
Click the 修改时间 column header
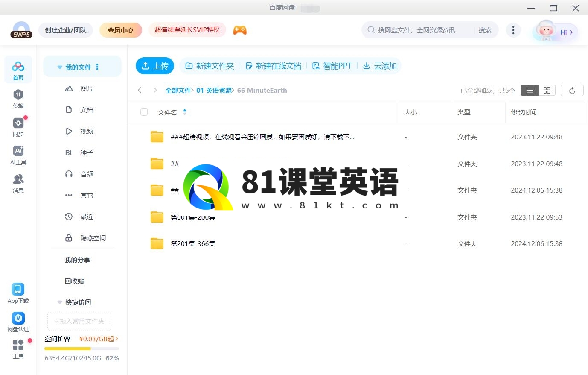pyautogui.click(x=524, y=112)
